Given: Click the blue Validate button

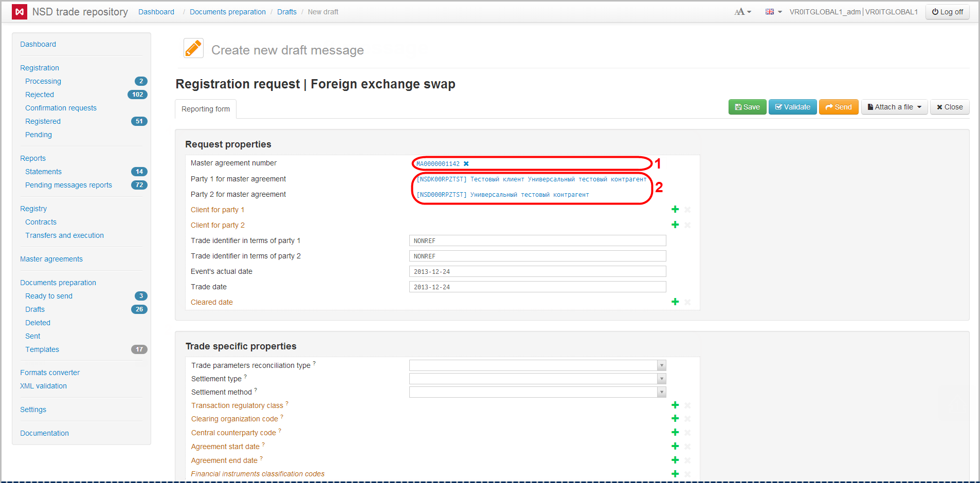Looking at the screenshot, I should point(792,107).
